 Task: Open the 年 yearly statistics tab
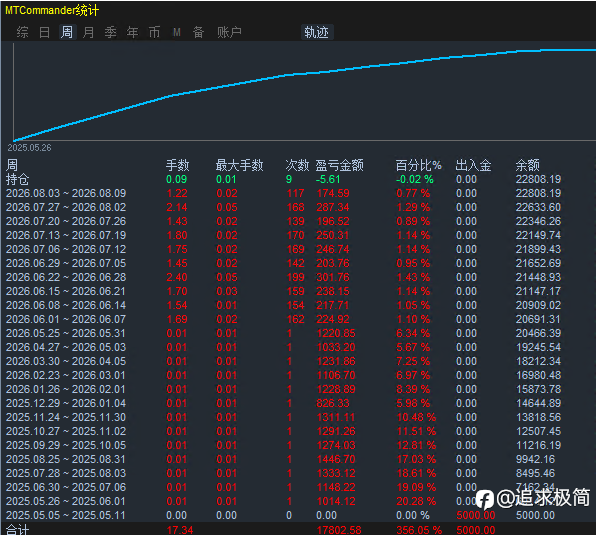click(133, 32)
